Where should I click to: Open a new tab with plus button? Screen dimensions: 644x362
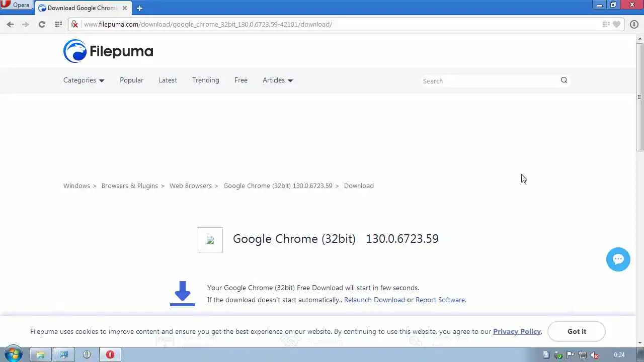pos(139,8)
